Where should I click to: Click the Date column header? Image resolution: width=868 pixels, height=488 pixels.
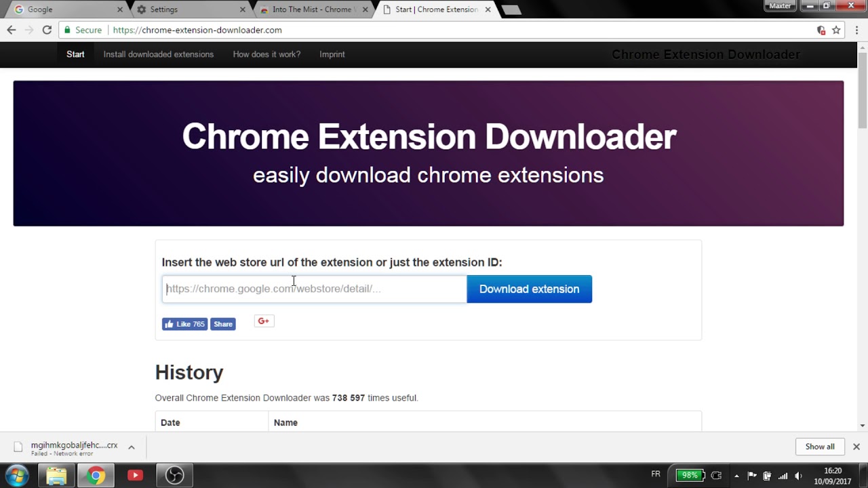(x=170, y=422)
